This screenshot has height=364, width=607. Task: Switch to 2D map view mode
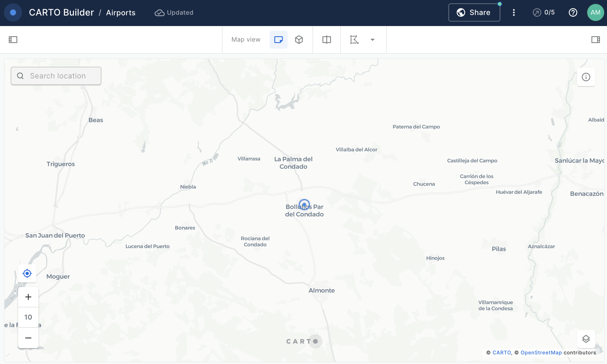click(278, 40)
